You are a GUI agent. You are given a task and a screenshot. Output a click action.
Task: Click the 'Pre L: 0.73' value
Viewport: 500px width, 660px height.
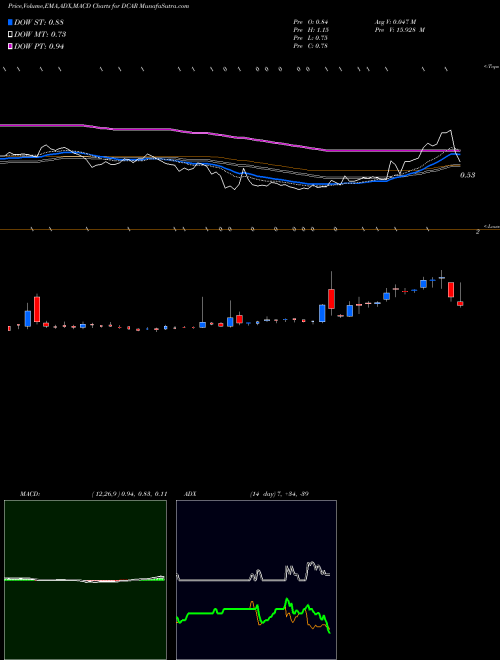(x=311, y=38)
